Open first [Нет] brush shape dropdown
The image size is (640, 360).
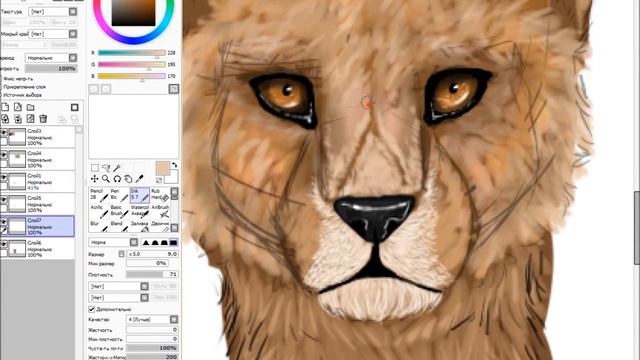click(x=118, y=287)
